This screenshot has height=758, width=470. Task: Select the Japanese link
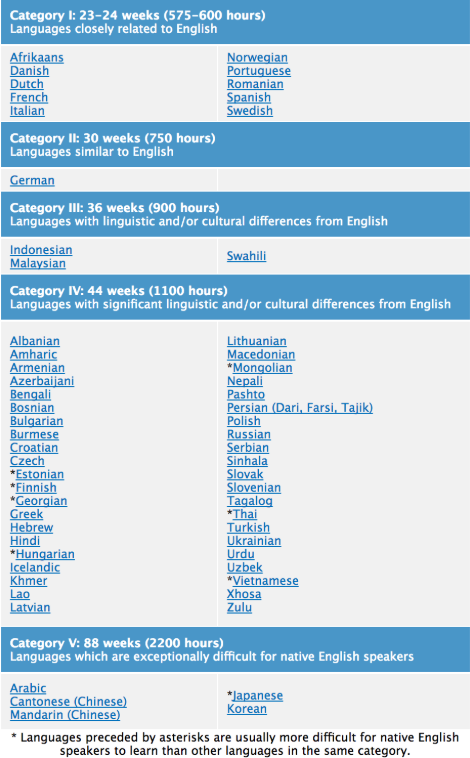coord(258,696)
